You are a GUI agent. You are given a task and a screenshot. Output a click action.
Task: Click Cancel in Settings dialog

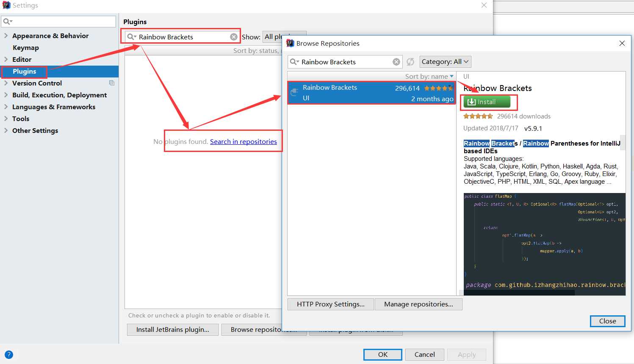pyautogui.click(x=425, y=355)
